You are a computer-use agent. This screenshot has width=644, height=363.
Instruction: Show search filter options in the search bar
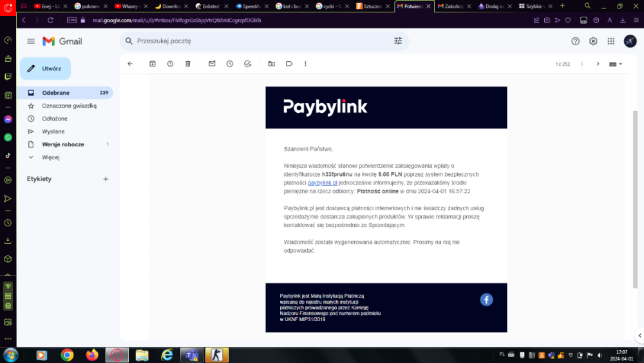point(397,41)
